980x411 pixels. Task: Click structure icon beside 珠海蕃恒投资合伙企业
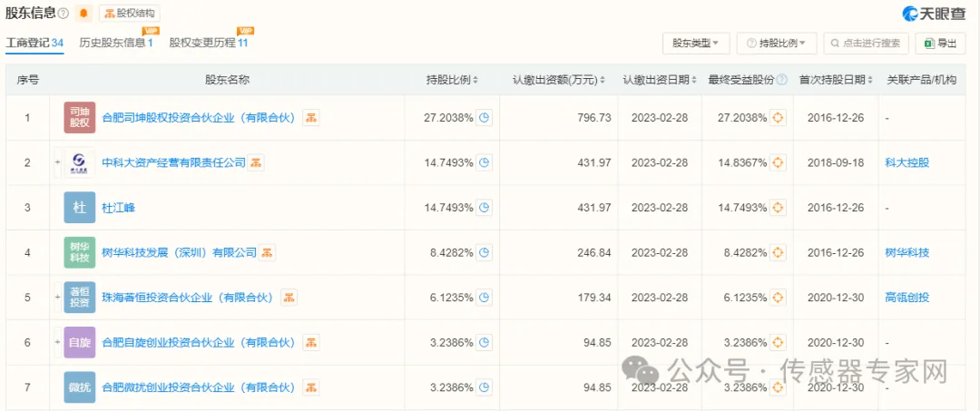point(289,298)
